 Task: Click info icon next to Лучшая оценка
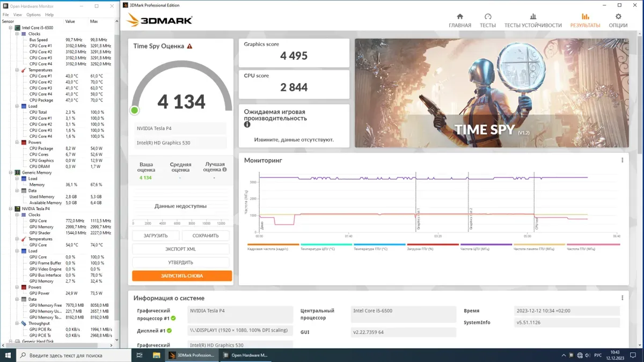click(x=224, y=169)
